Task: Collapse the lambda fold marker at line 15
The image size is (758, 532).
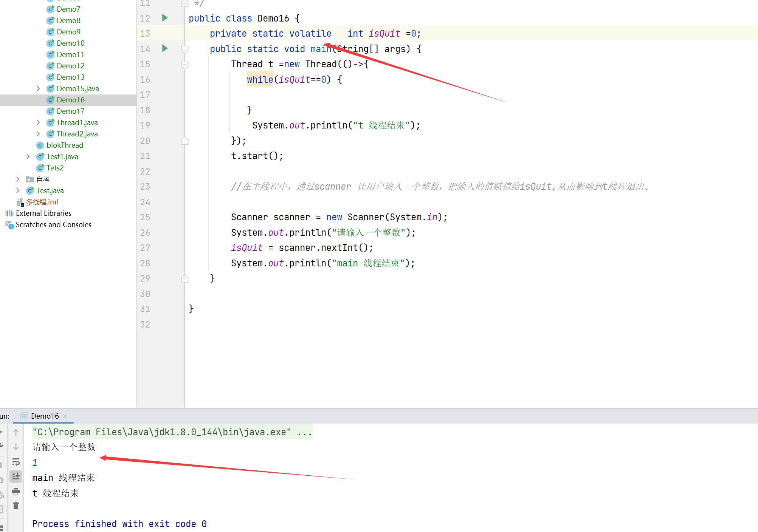Action: (185, 65)
